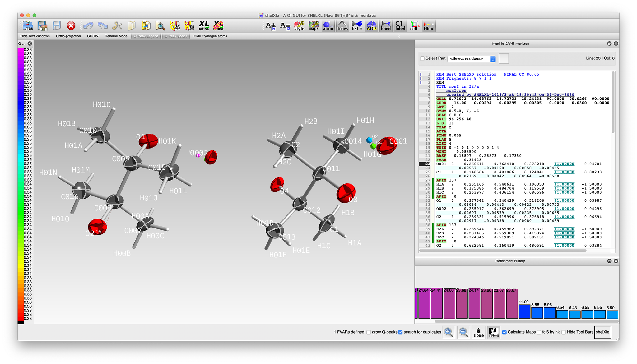
Task: Open a .res file with toolbar icon
Action: (x=28, y=25)
